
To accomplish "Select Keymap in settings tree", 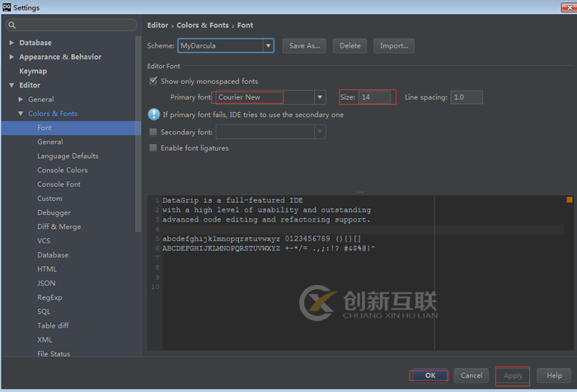I will 33,71.
